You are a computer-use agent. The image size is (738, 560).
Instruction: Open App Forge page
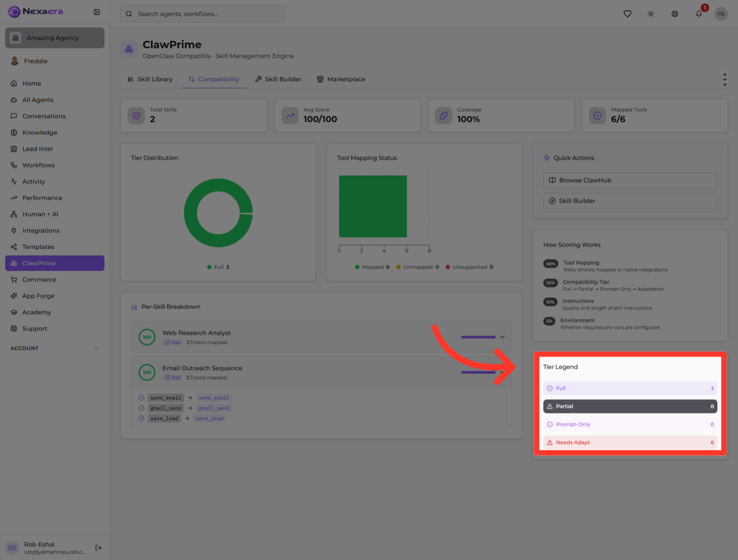click(x=55, y=295)
